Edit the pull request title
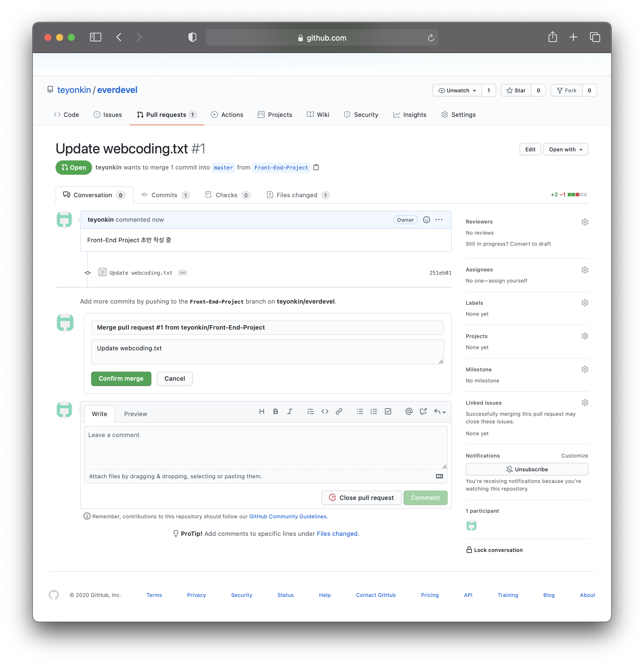Screen dimensions: 644x665 click(530, 149)
